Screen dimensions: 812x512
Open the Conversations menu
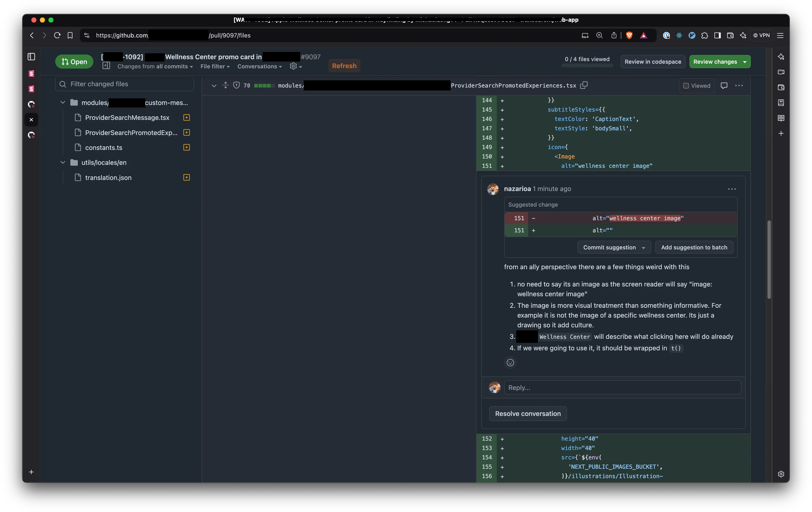pos(259,66)
